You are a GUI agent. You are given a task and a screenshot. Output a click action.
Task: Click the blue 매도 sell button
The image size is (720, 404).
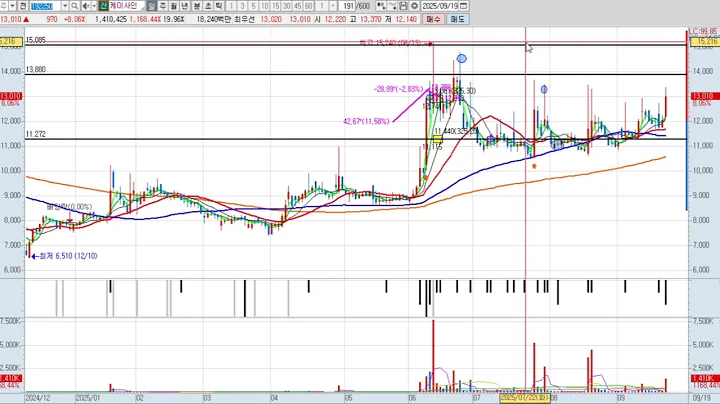tap(457, 19)
